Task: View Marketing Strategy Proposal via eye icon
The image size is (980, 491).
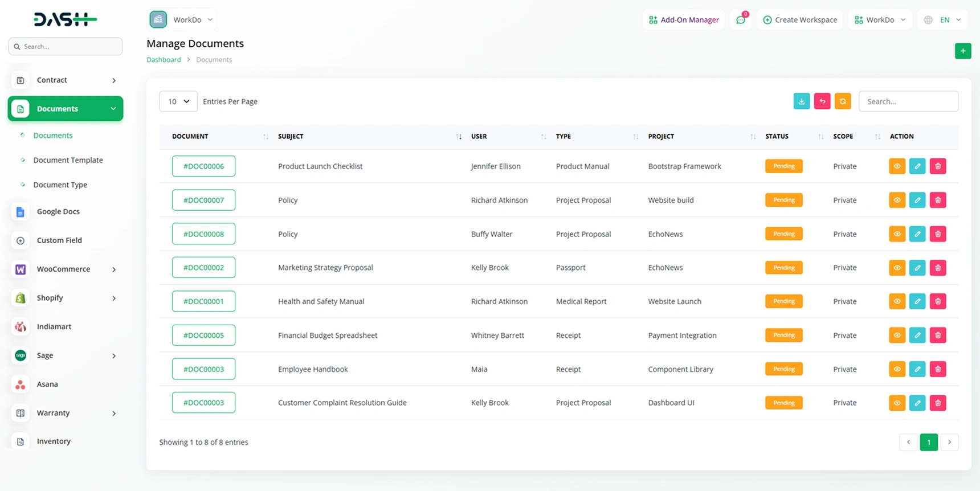Action: (897, 268)
